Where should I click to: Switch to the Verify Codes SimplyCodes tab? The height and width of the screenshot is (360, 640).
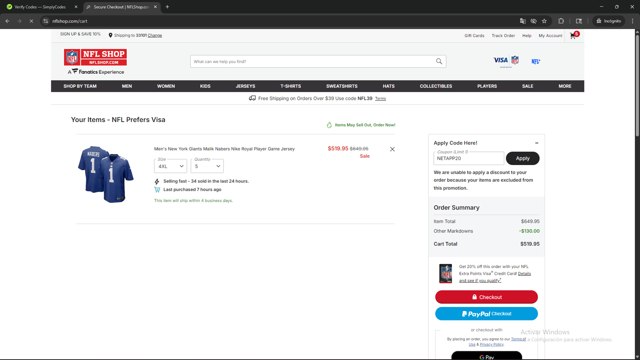click(x=40, y=7)
